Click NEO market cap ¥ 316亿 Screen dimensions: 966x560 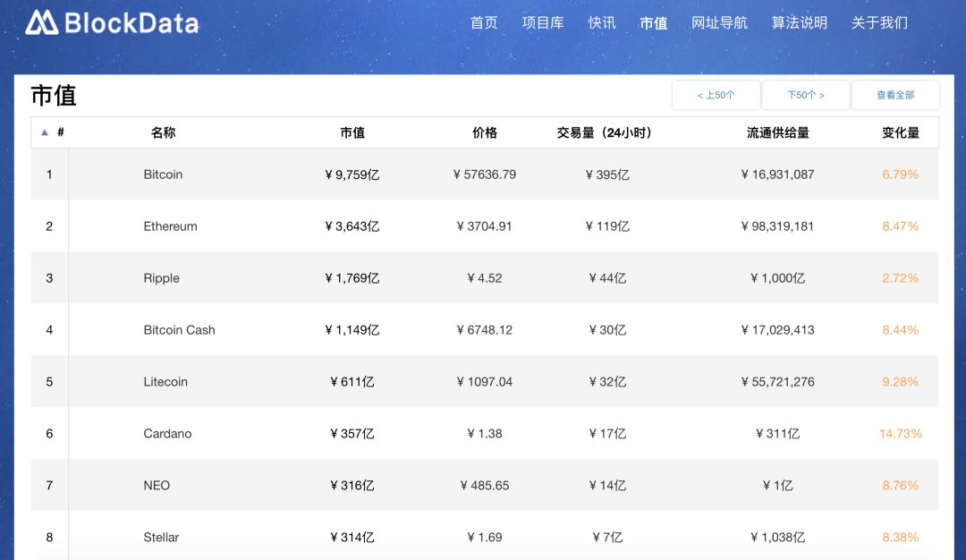pyautogui.click(x=352, y=485)
